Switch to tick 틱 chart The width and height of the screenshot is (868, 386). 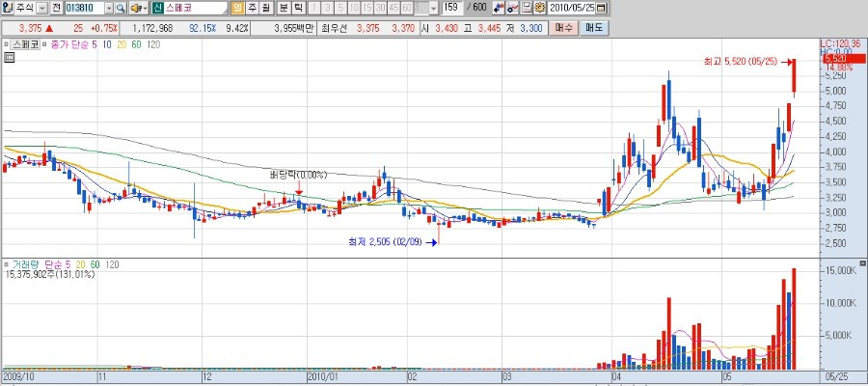pos(297,8)
